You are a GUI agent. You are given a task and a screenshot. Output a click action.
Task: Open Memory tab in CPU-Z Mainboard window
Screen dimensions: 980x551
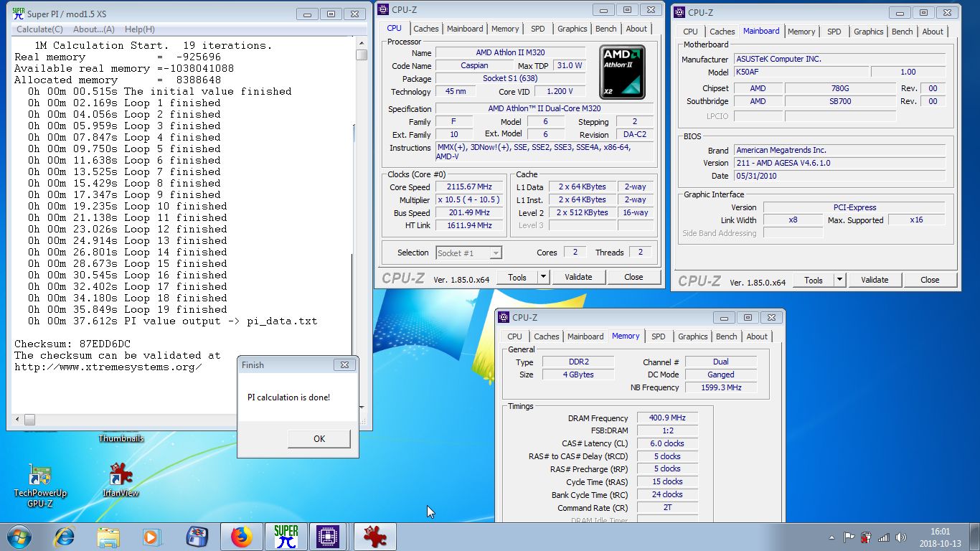click(x=801, y=32)
